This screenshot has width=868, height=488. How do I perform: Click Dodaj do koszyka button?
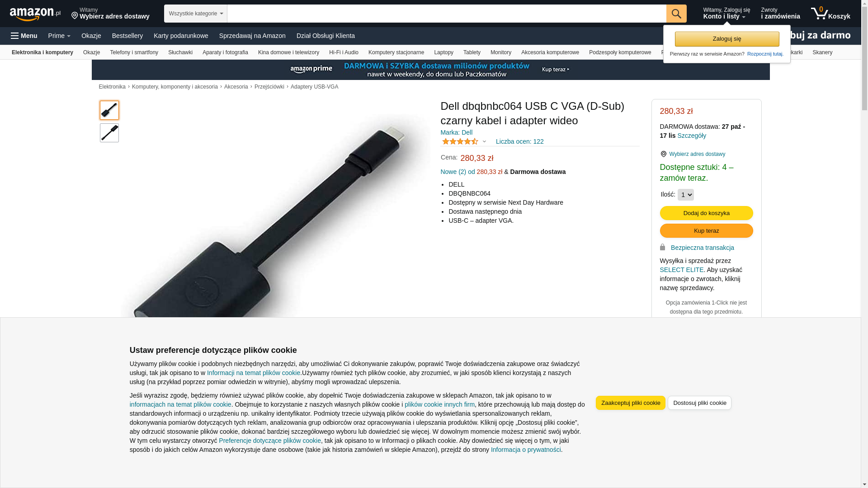coord(706,213)
